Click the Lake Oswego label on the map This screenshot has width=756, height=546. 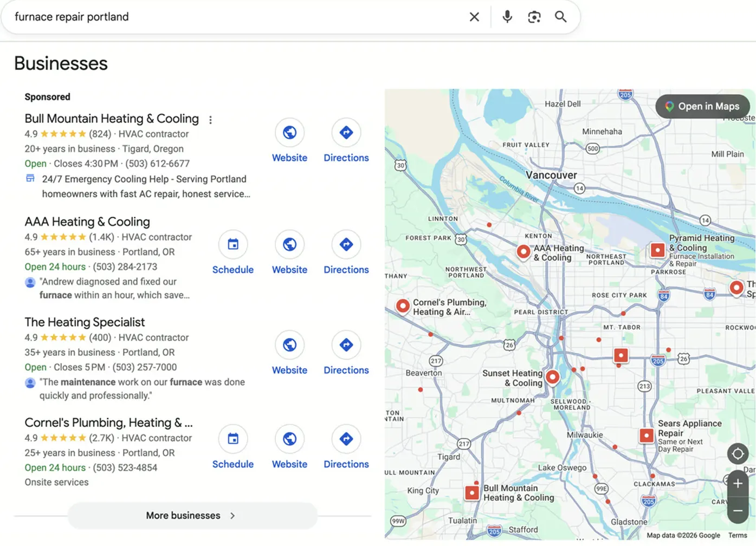pos(563,467)
